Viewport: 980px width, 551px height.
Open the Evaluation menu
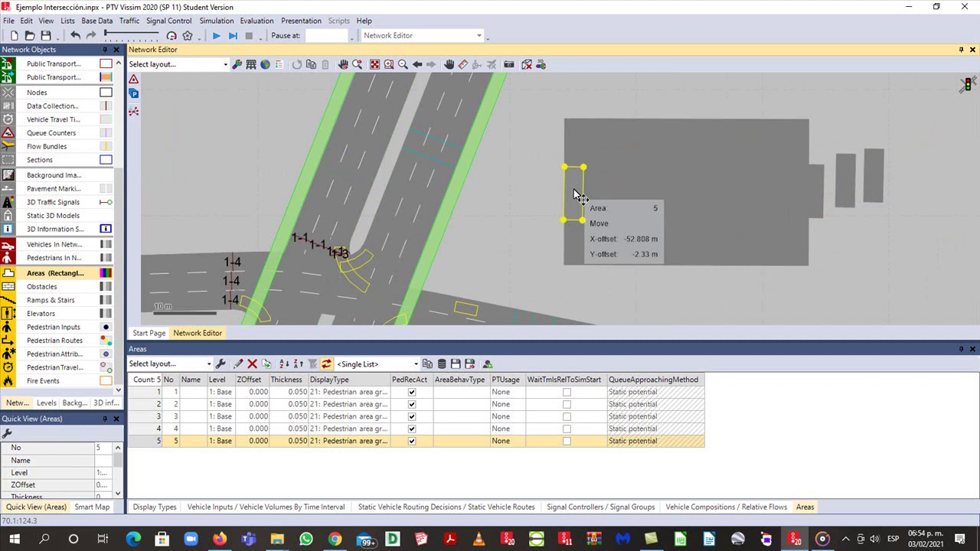point(256,21)
